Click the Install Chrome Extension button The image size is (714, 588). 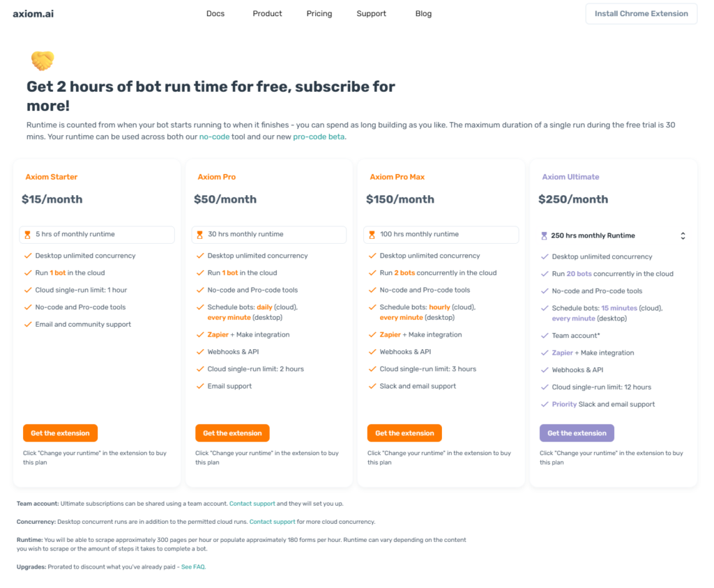[x=641, y=13]
